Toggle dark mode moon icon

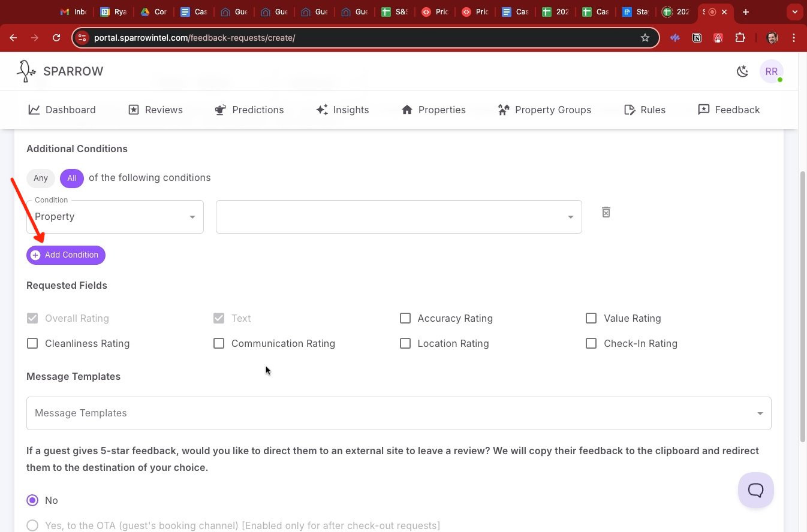742,72
